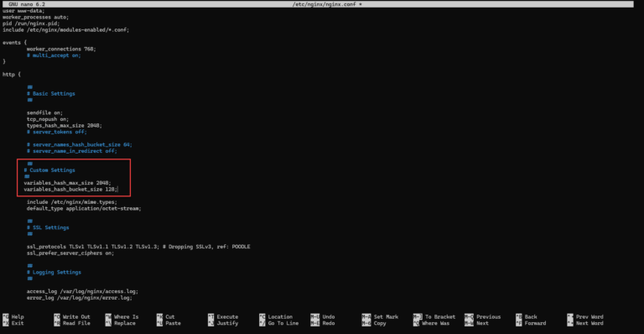Click the '# Basic Settings' comment
644x334 pixels.
pos(51,94)
